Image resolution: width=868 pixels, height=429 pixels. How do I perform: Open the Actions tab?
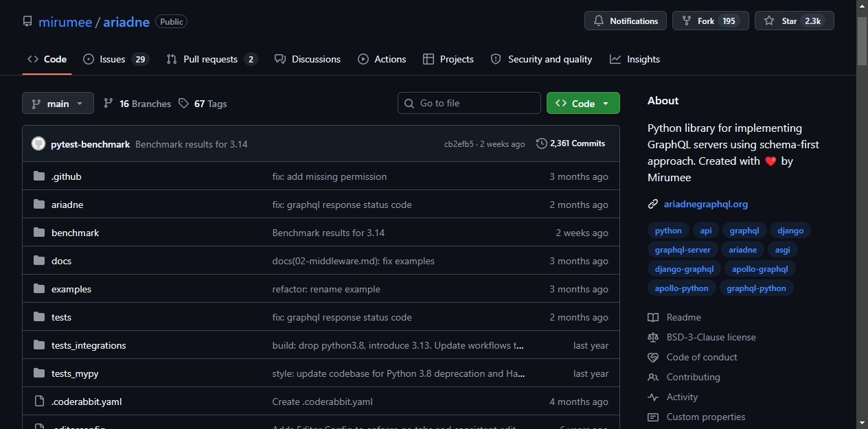[x=382, y=59]
